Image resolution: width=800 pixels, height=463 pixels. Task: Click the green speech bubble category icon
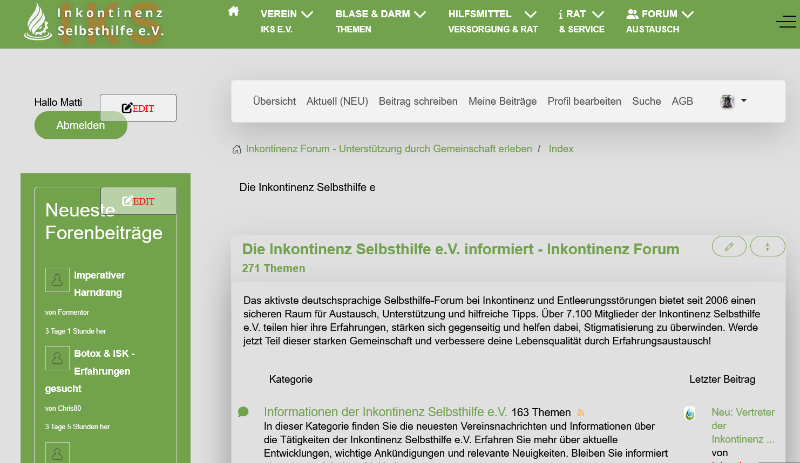[x=243, y=412]
